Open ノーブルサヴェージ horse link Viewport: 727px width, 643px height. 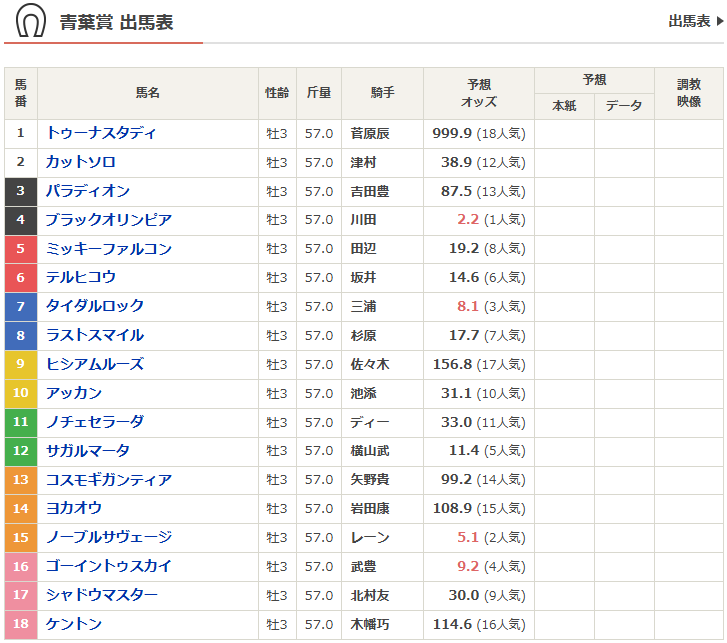coord(108,538)
